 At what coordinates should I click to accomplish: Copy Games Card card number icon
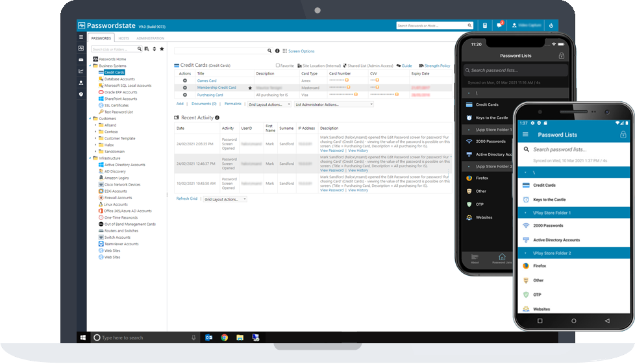347,80
